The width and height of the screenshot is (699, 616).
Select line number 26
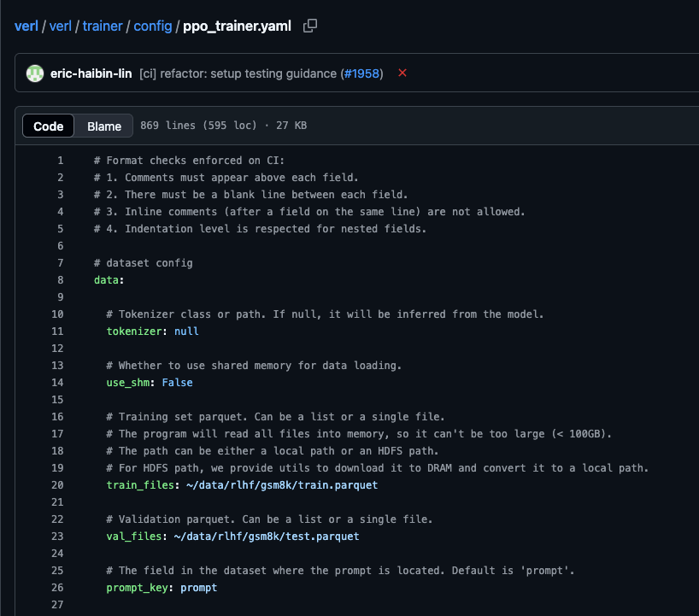coord(57,588)
